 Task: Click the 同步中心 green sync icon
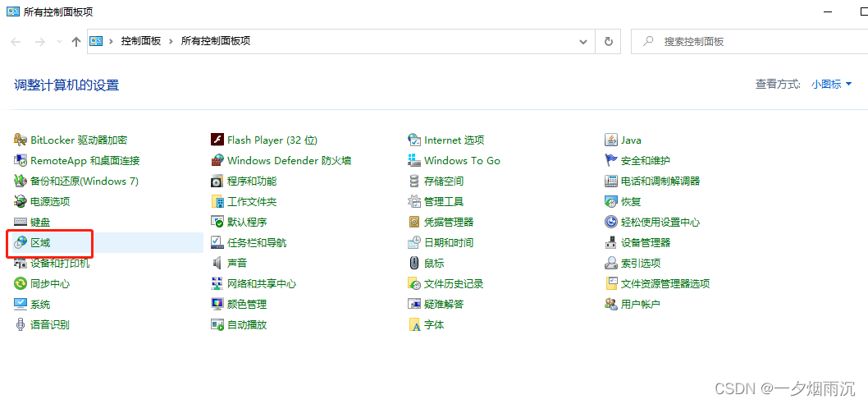[21, 284]
